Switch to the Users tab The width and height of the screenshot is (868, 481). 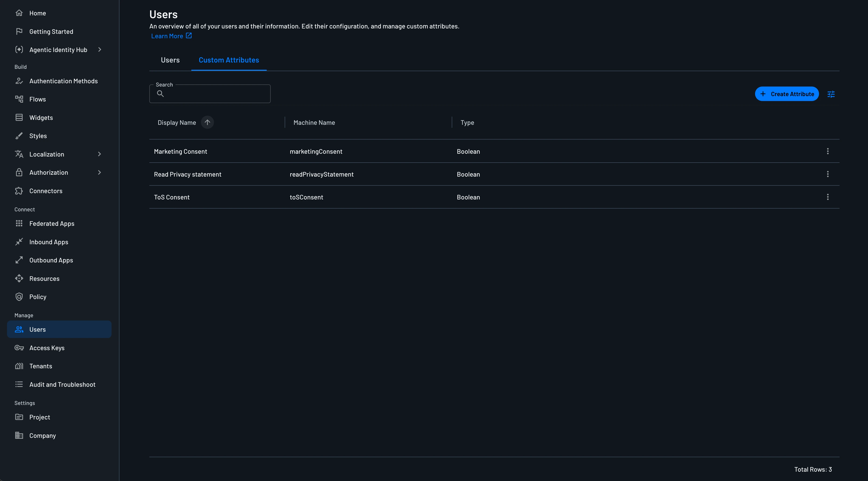point(170,60)
